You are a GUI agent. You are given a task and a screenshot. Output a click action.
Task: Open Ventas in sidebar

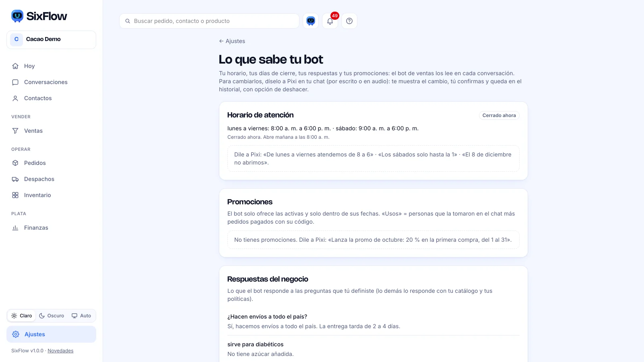(x=51, y=131)
